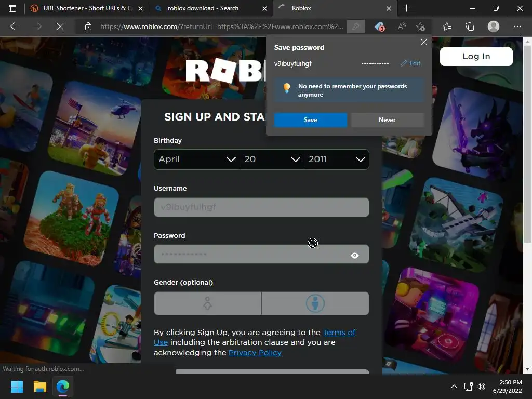Image resolution: width=532 pixels, height=399 pixels.
Task: Open the Windows Start menu
Action: click(17, 387)
